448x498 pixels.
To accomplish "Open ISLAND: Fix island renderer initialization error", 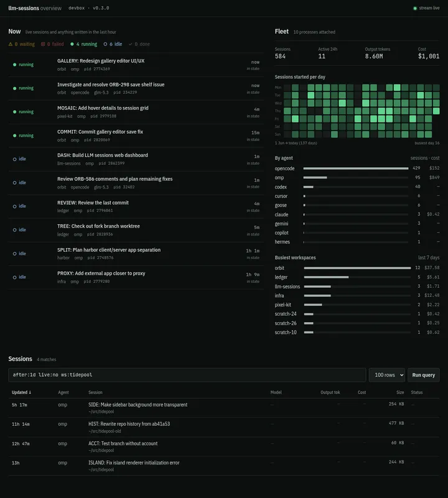I will pyautogui.click(x=224, y=466).
